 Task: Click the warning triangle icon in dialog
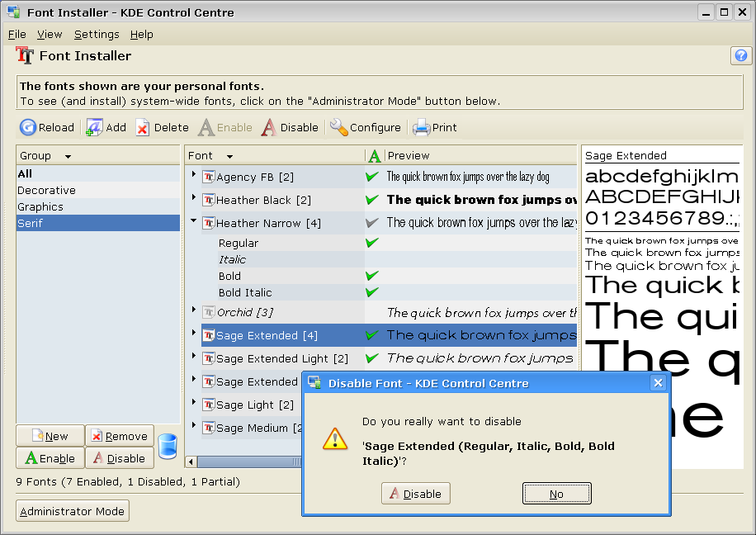[334, 438]
